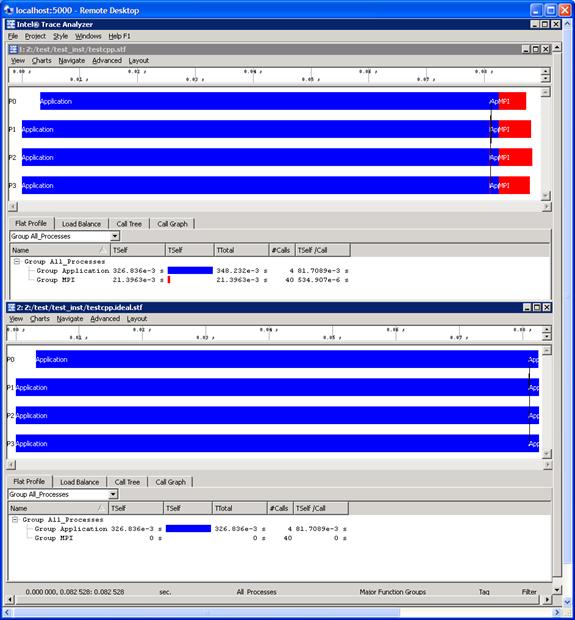The image size is (575, 620).
Task: Open Advanced menu in testcpp.stf window
Action: click(107, 60)
